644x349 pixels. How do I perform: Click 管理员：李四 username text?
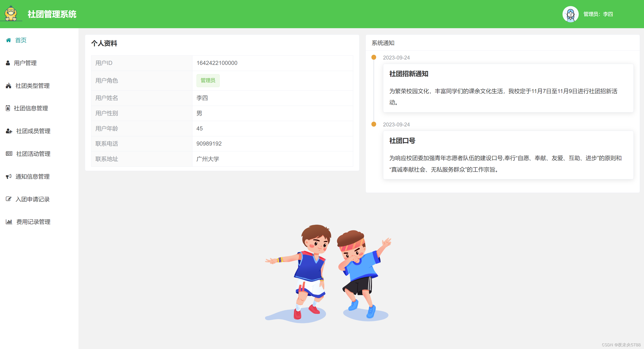click(x=598, y=14)
